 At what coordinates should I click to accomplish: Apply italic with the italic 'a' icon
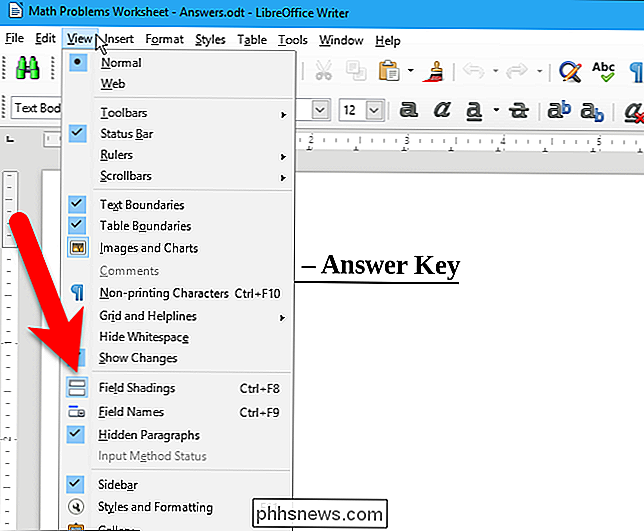(441, 109)
